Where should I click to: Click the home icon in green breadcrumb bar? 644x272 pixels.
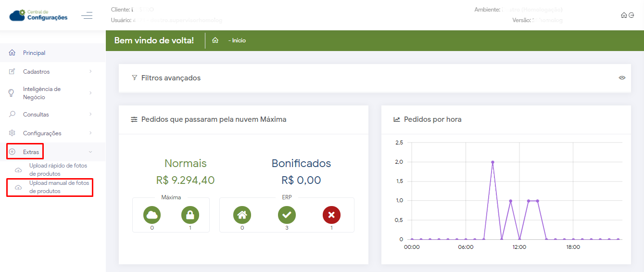point(215,40)
